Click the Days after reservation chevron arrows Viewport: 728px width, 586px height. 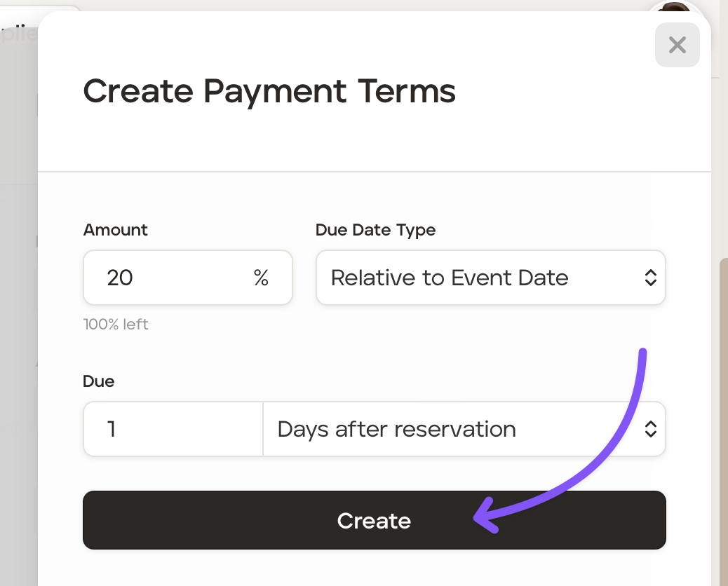click(650, 429)
